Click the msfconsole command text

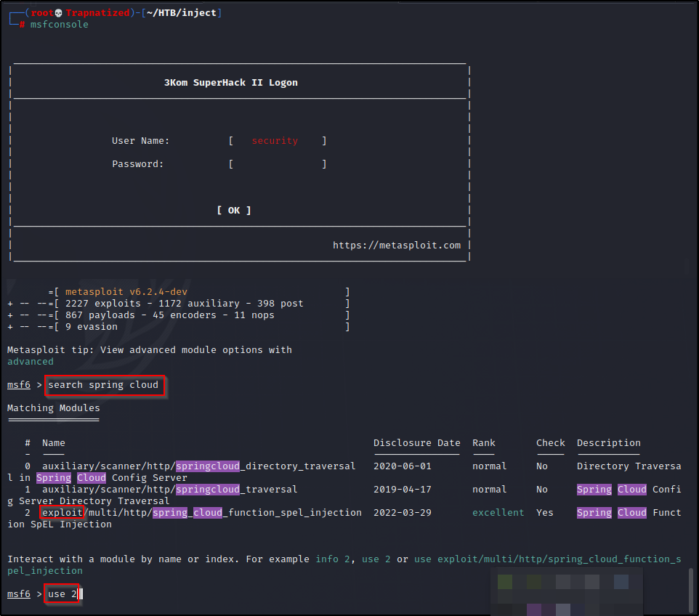click(x=60, y=25)
